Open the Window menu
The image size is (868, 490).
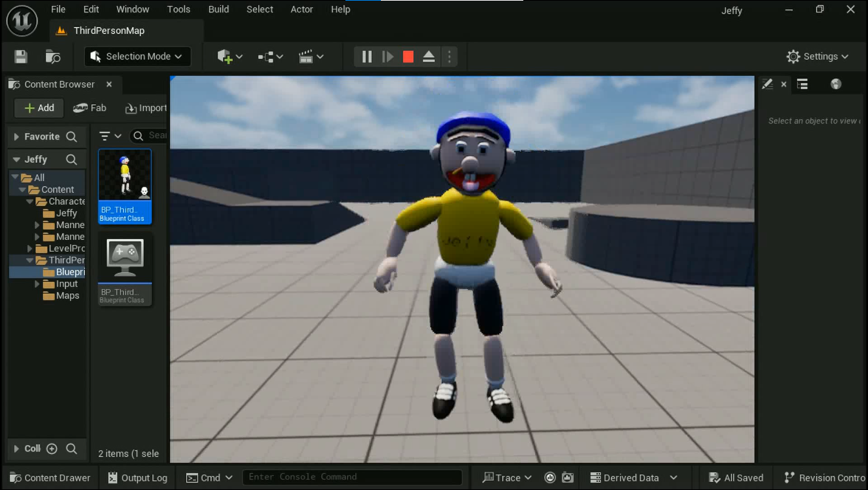(x=132, y=10)
